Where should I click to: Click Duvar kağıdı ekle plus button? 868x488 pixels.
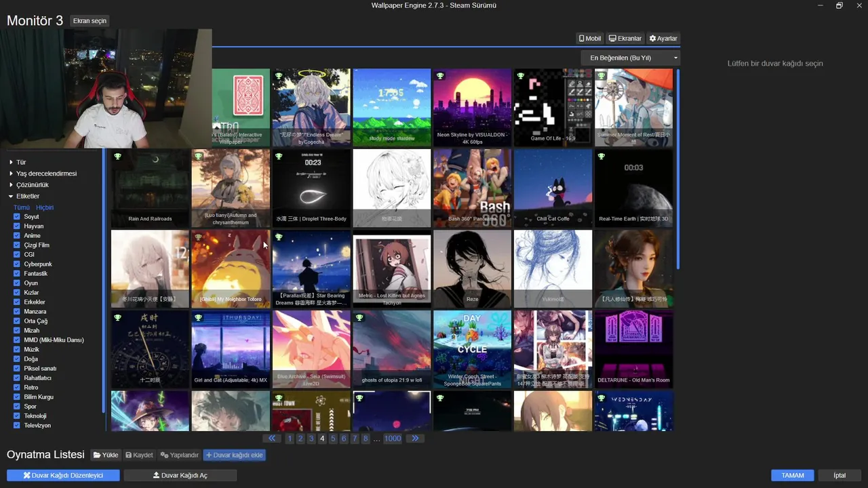[x=234, y=455]
